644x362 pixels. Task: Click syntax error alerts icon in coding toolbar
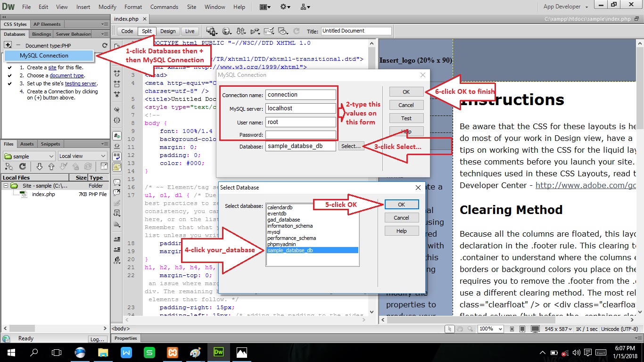[118, 167]
